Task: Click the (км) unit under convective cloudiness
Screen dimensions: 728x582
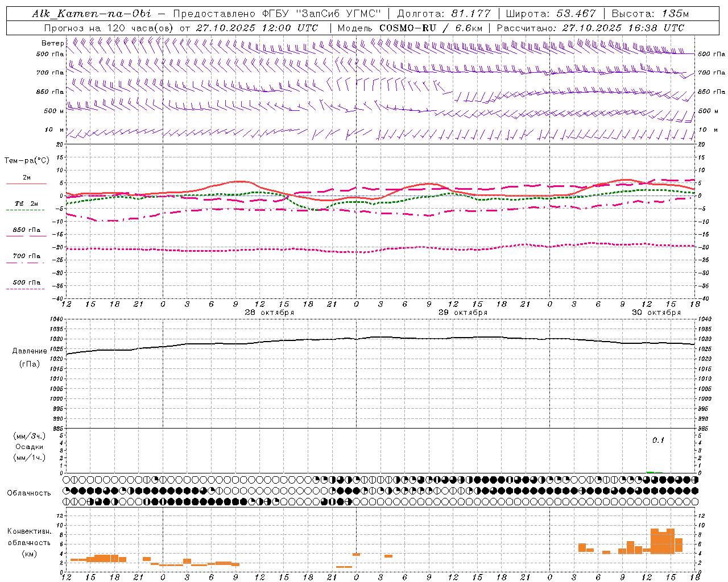Action: (30, 554)
